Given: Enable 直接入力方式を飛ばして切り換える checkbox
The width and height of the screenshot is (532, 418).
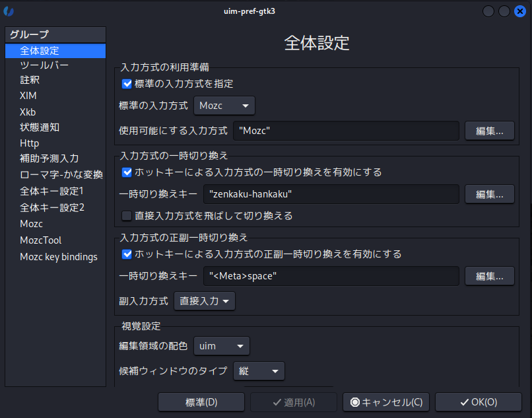Looking at the screenshot, I should click(x=127, y=216).
